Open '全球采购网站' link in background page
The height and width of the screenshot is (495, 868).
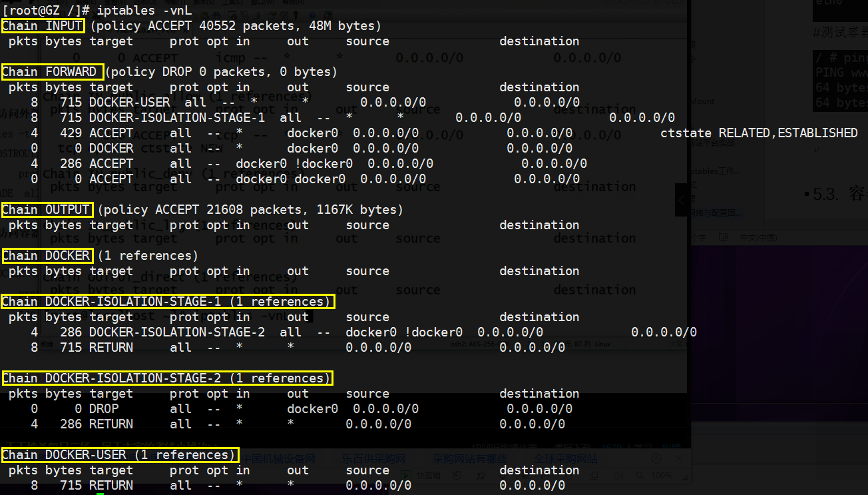pos(566,459)
